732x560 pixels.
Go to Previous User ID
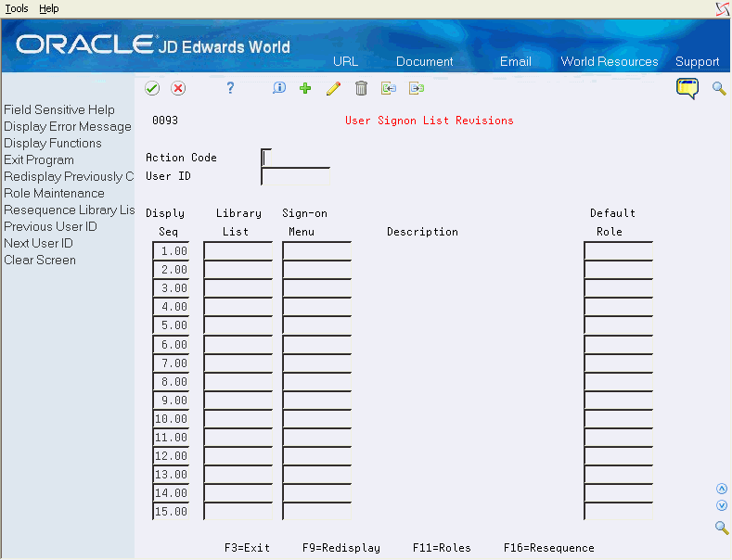point(50,227)
